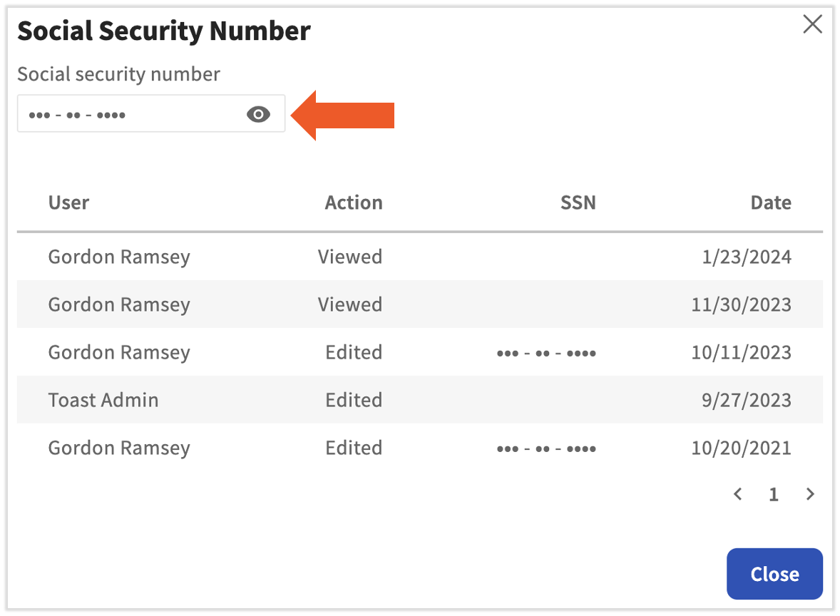The width and height of the screenshot is (840, 616).
Task: Sort by the Date column header
Action: [x=771, y=202]
